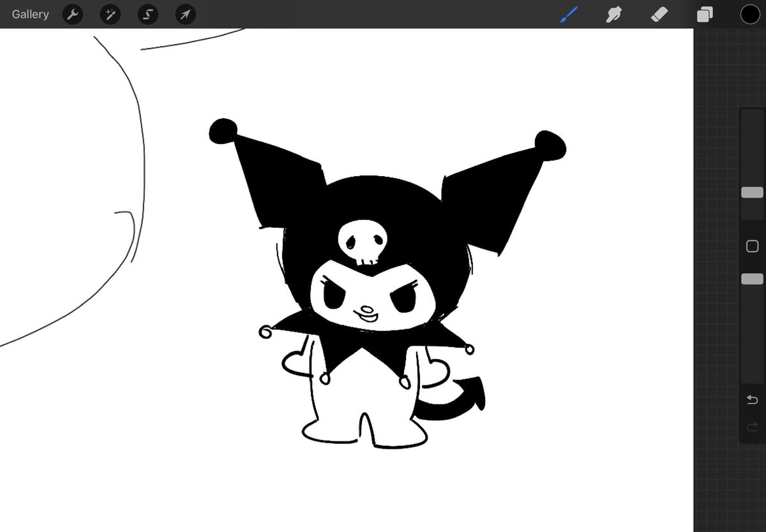Open the Actions wrench menu
Image resolution: width=766 pixels, height=532 pixels.
73,14
